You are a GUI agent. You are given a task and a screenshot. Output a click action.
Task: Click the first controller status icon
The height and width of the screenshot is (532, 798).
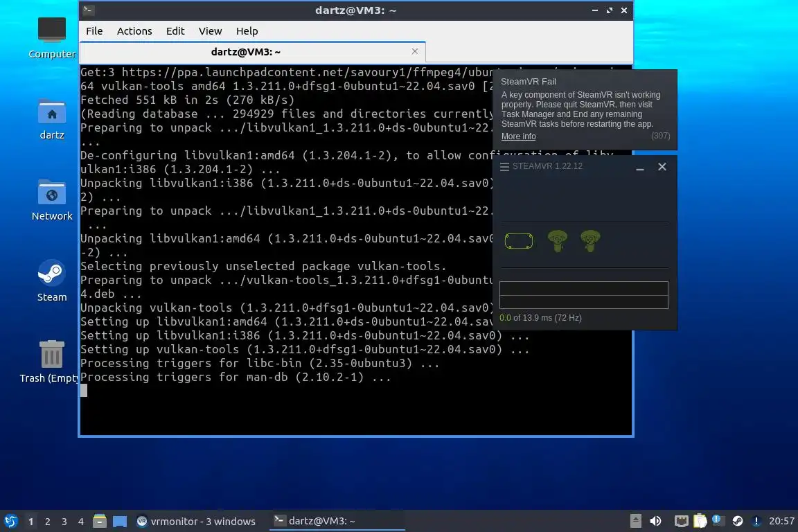(557, 241)
